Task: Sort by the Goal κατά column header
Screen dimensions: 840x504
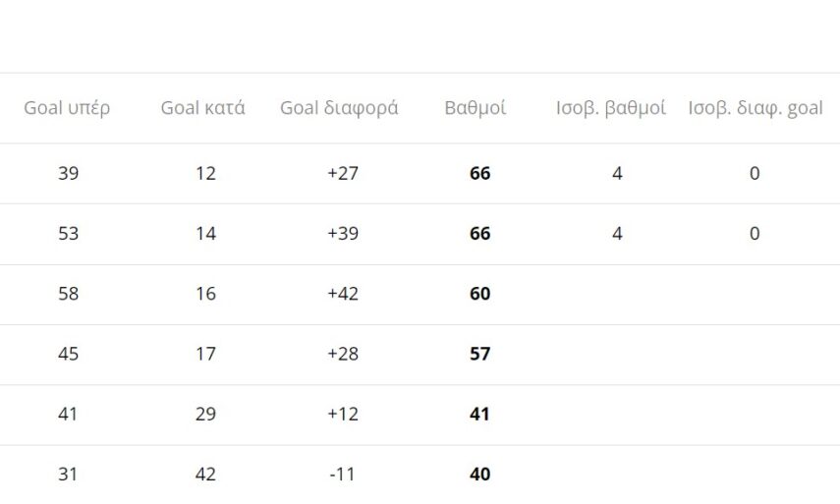Action: [203, 108]
